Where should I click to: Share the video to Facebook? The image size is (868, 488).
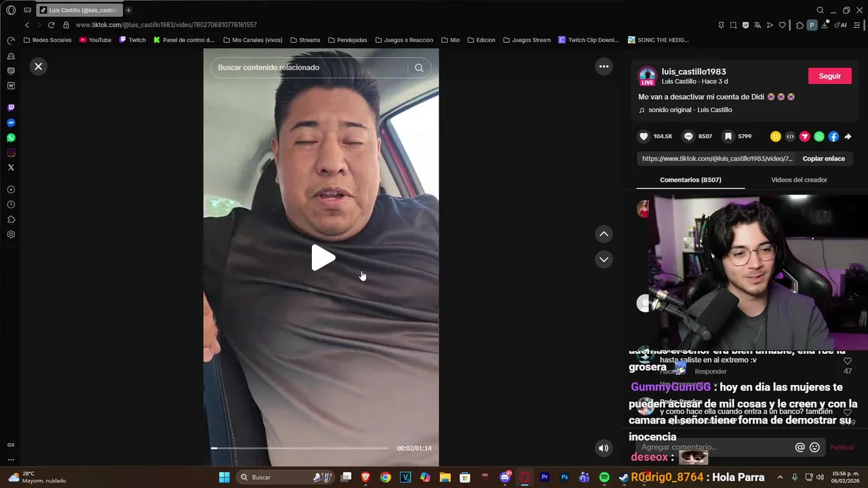[833, 136]
